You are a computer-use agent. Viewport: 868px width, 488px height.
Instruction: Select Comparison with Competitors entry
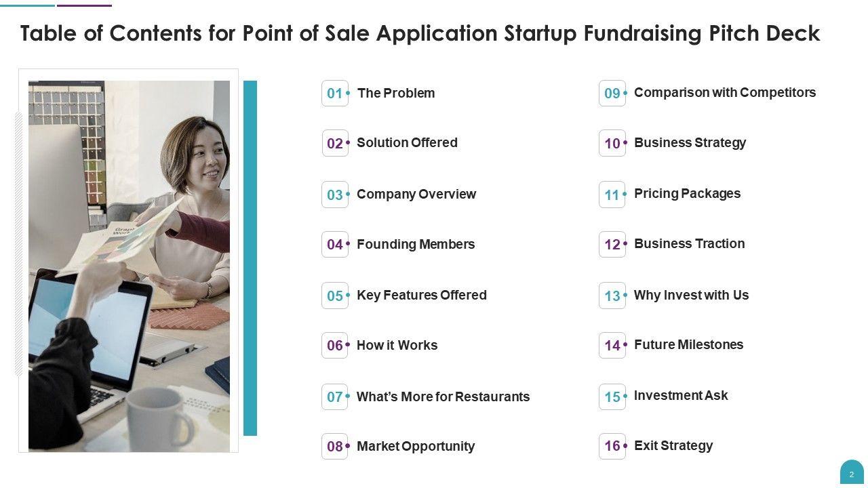(725, 92)
